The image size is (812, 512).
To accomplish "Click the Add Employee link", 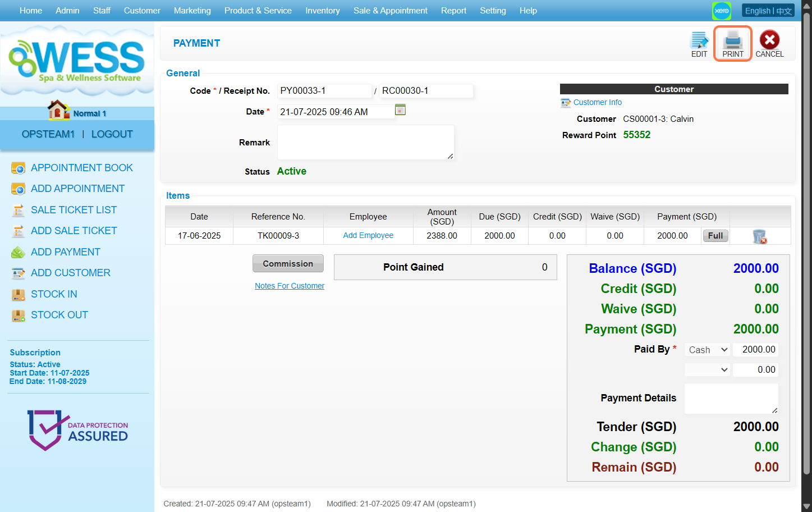I will (368, 236).
